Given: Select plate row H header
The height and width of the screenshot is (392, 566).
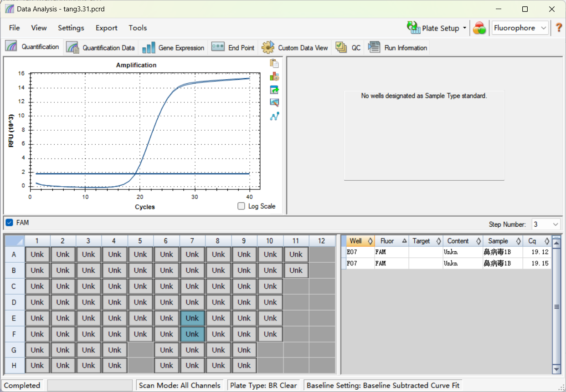Looking at the screenshot, I should [x=14, y=366].
